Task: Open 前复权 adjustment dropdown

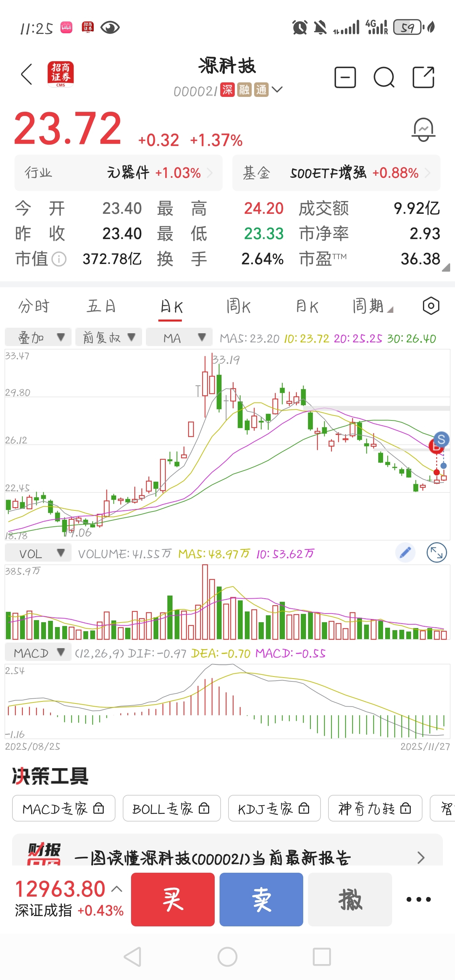Action: [x=109, y=337]
